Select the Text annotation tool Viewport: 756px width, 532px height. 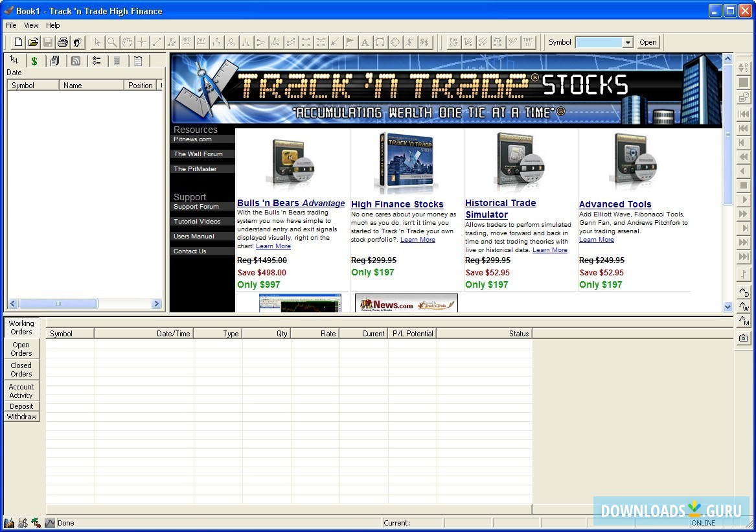pyautogui.click(x=365, y=42)
